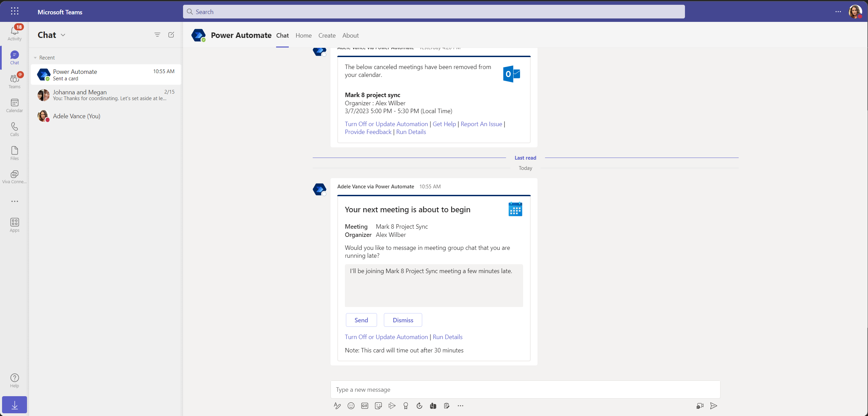Open the Run Details link in latest card
The width and height of the screenshot is (868, 416).
[x=447, y=337]
